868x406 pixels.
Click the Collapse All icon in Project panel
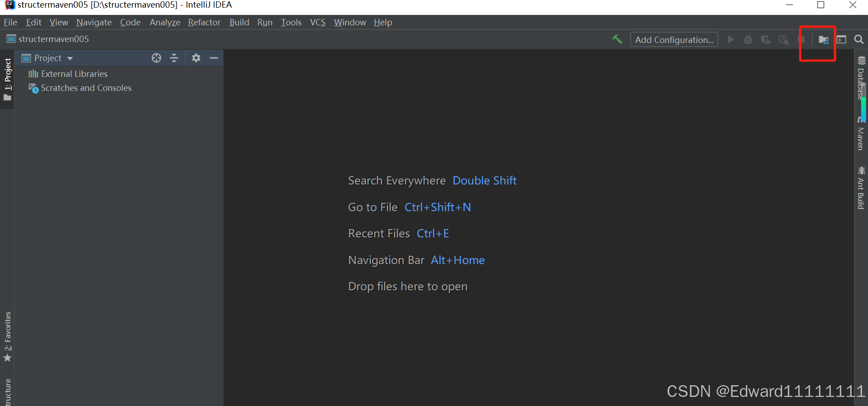(174, 58)
